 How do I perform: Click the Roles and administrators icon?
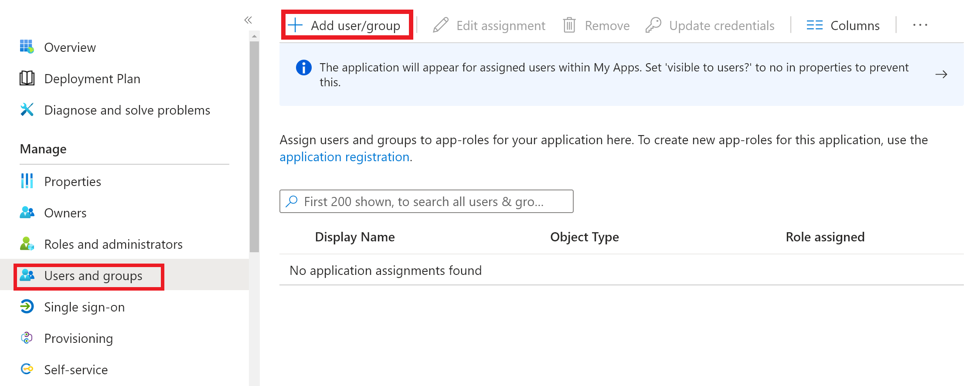27,244
